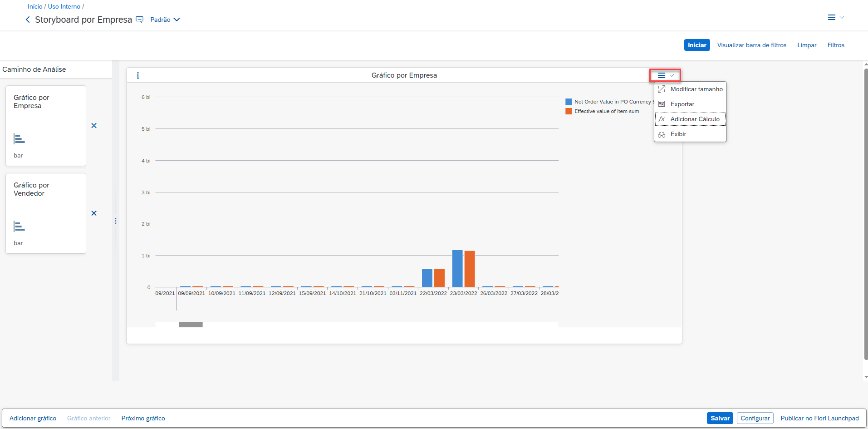Click the info icon on chart header
Viewport: 868px width, 429px height.
click(138, 75)
